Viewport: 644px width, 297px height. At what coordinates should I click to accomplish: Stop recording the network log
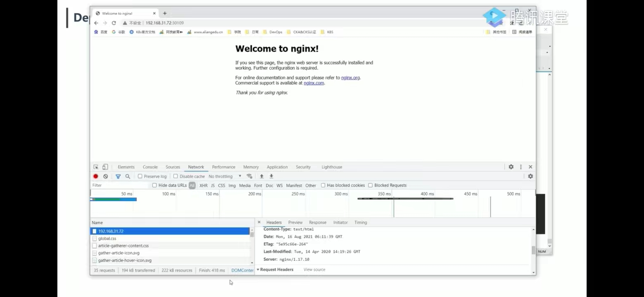coord(96,177)
